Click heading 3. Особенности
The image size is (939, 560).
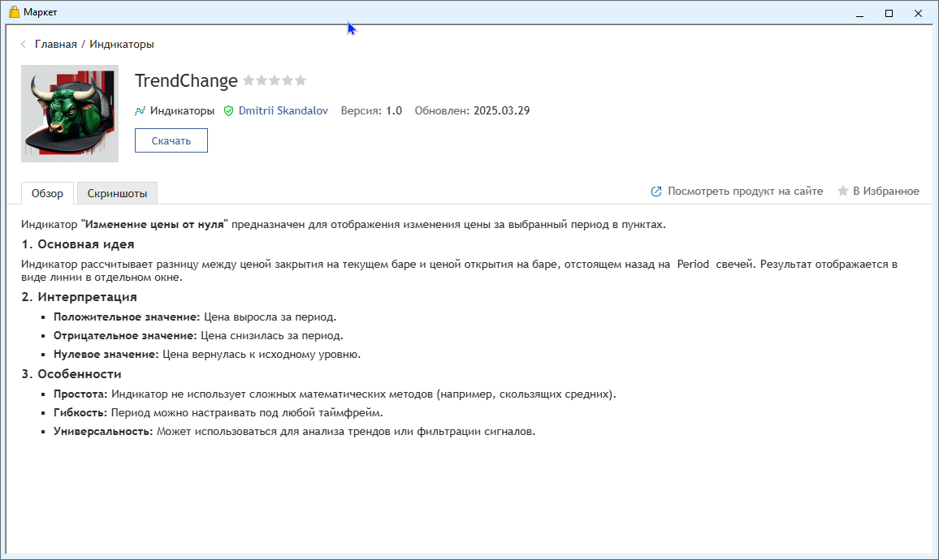pos(71,374)
